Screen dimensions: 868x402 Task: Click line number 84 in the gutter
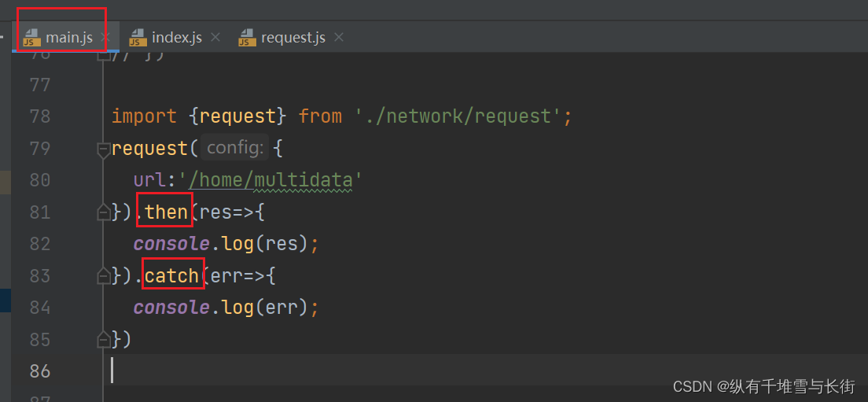click(40, 308)
